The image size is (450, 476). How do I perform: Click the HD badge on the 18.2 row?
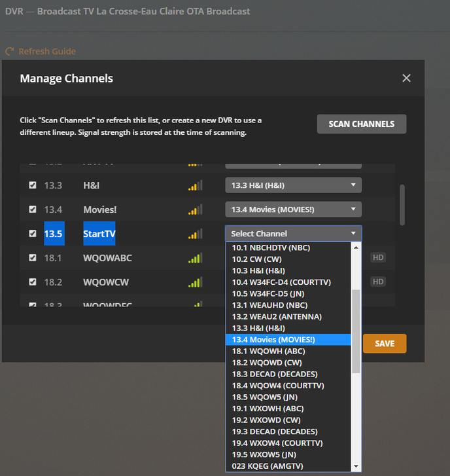[x=378, y=282]
